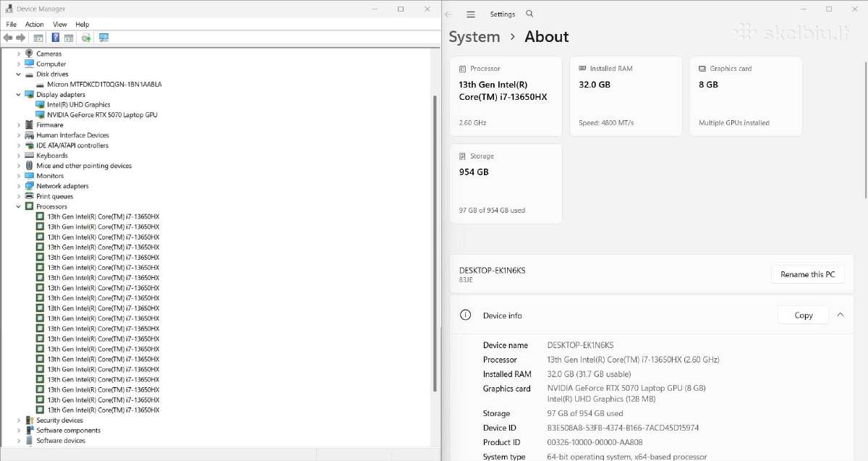
Task: Click the DESKTOP-EK1N6KS value next to Device name
Action: [580, 345]
